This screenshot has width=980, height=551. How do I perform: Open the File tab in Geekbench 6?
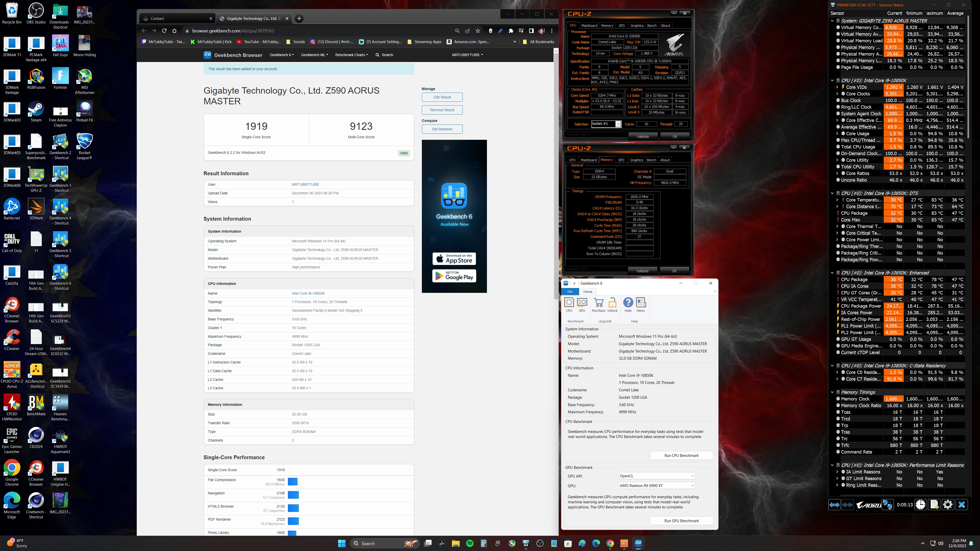pos(570,292)
